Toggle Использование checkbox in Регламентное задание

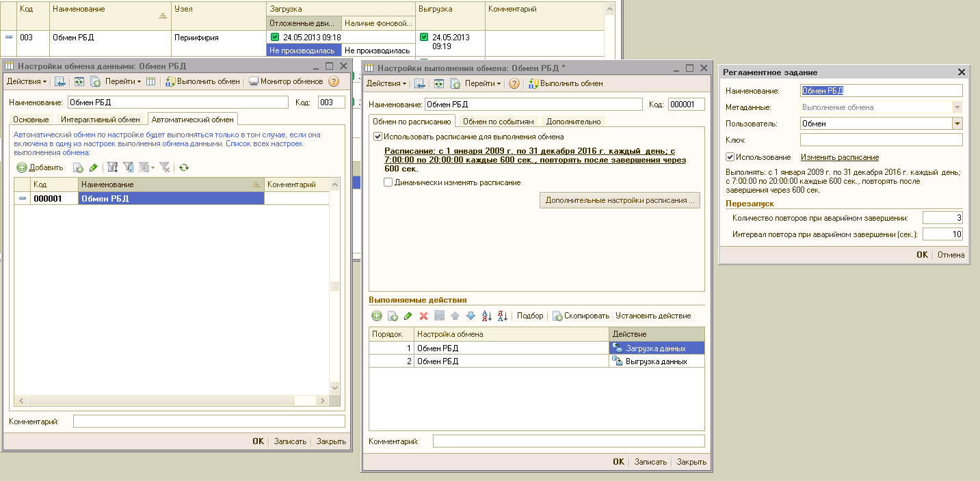pyautogui.click(x=730, y=157)
